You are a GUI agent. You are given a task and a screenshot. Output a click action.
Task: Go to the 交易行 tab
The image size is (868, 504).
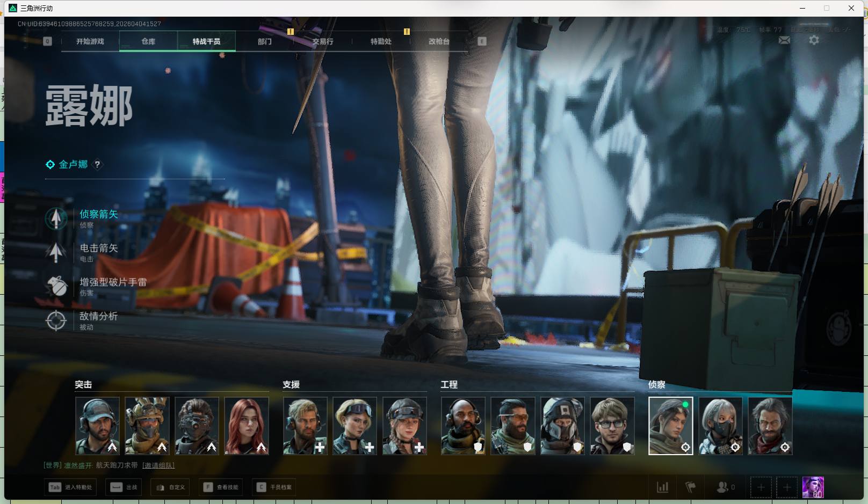point(323,41)
